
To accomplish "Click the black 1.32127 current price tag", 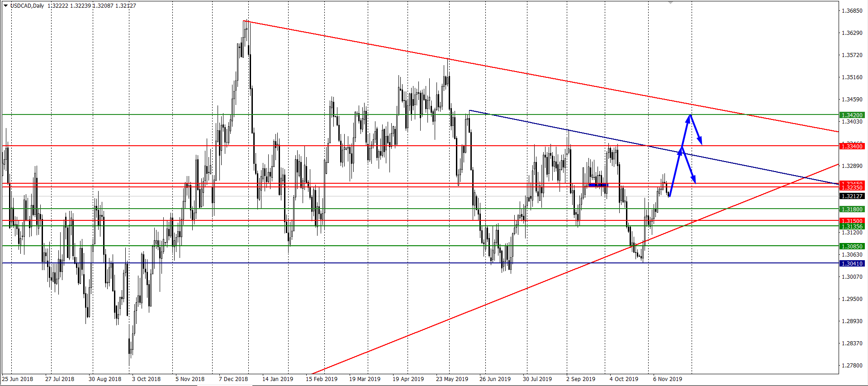I will (x=852, y=196).
